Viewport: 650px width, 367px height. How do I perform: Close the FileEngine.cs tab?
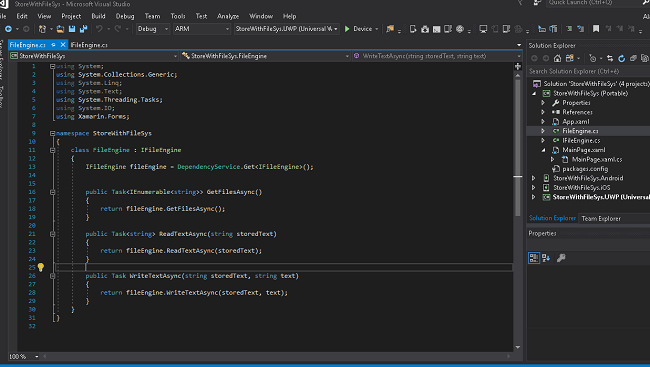pyautogui.click(x=63, y=45)
